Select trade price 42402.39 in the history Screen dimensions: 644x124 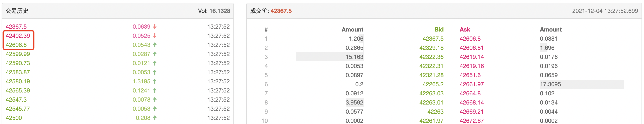pyautogui.click(x=18, y=36)
